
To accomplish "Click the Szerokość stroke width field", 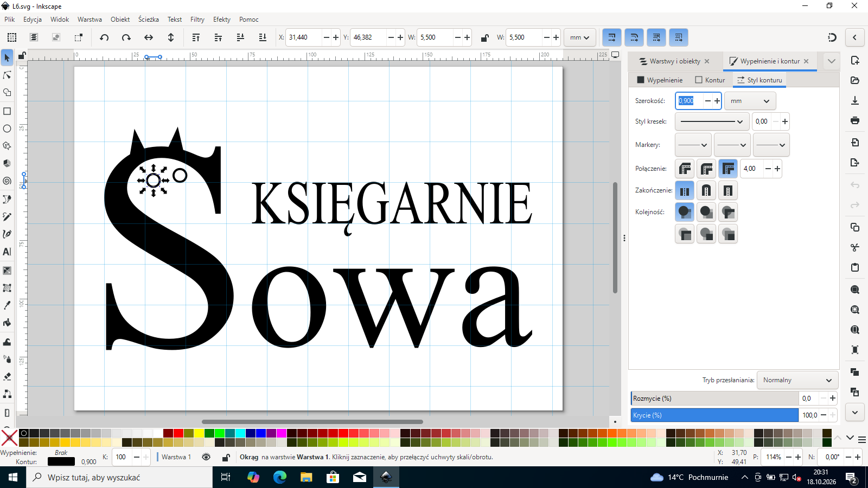I will click(x=689, y=101).
